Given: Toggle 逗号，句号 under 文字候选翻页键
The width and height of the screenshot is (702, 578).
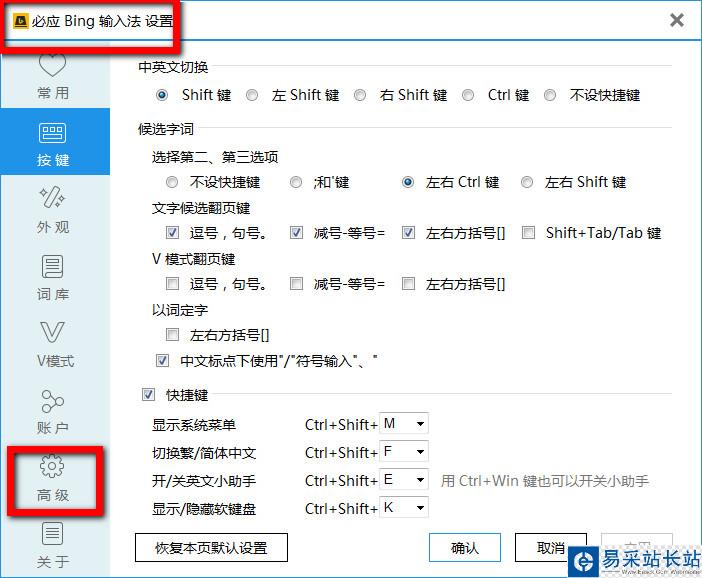Looking at the screenshot, I should pos(172,232).
